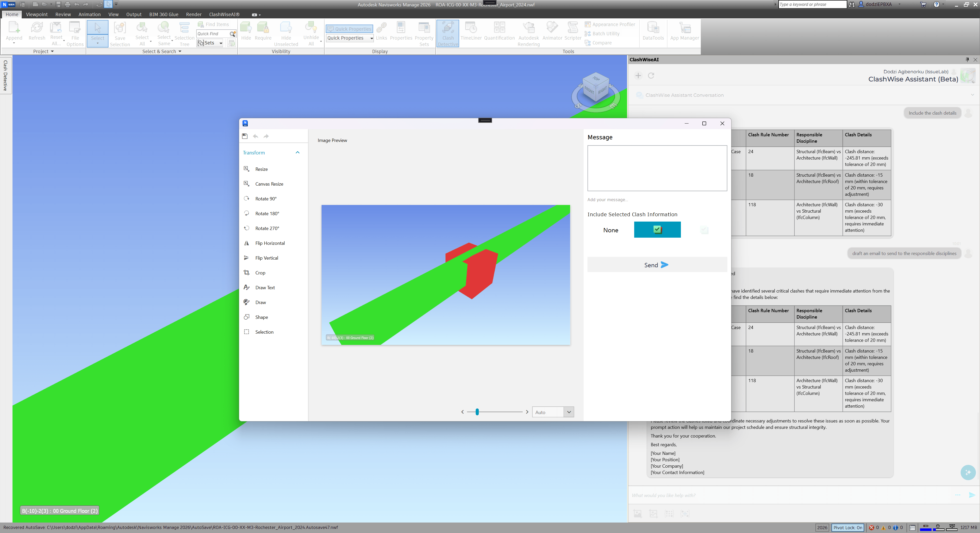Click the save icon in image editor

coord(245,136)
